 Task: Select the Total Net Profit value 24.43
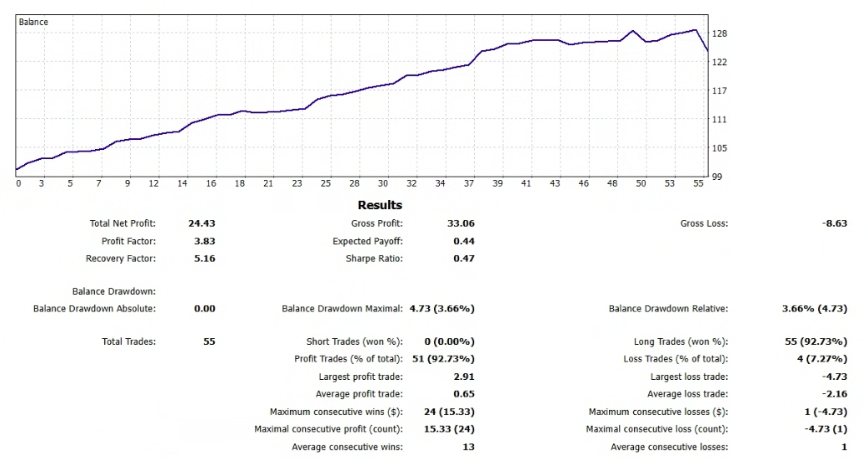coord(204,223)
